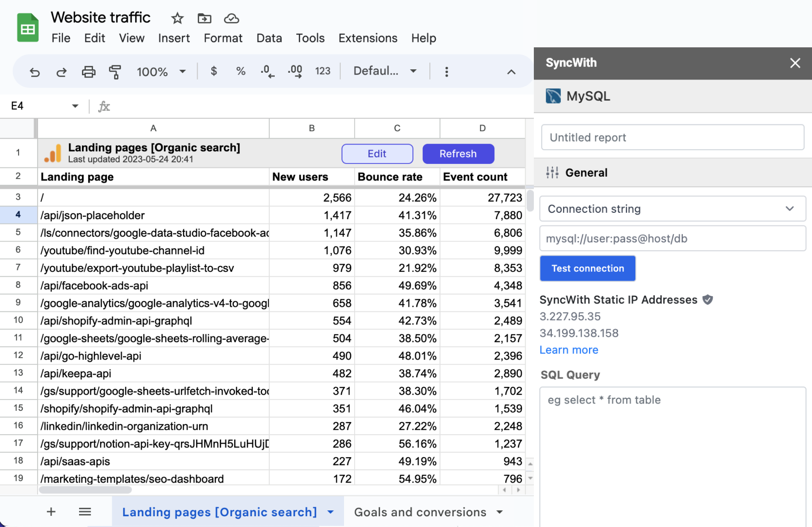Open the Learn more link
The height and width of the screenshot is (527, 812).
tap(568, 350)
